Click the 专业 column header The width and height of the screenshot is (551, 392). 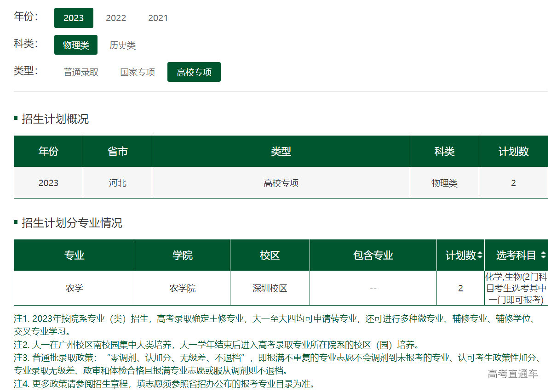coord(75,255)
